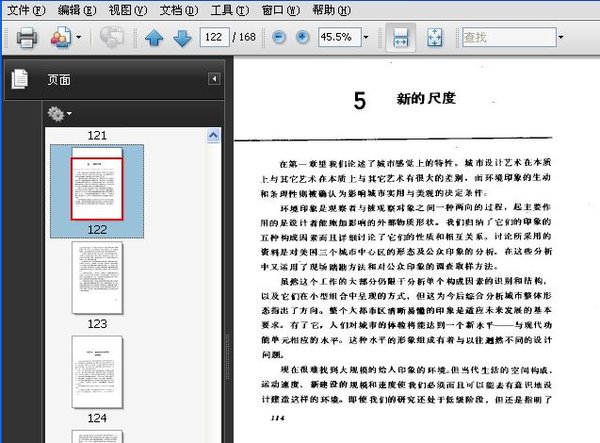Viewport: 600px width, 443px height.
Task: Open the 编辑(E) menu
Action: click(x=77, y=10)
